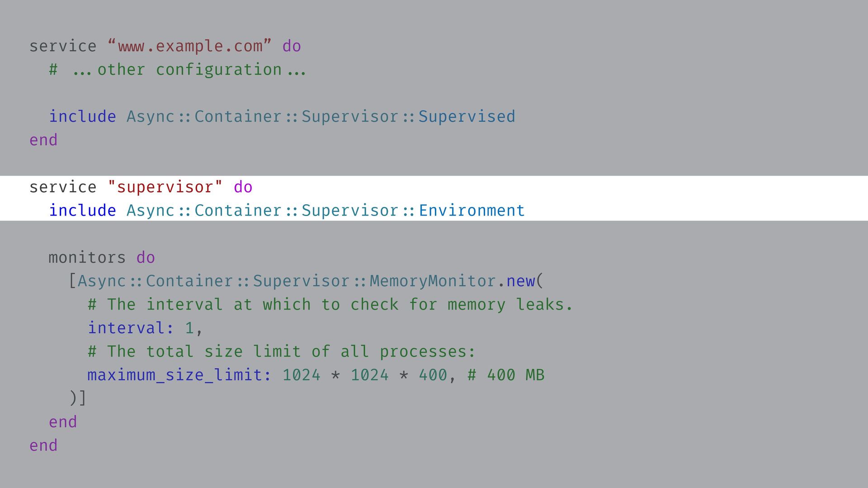This screenshot has height=488, width=868.
Task: Click the interval: keyword argument
Action: pos(131,328)
